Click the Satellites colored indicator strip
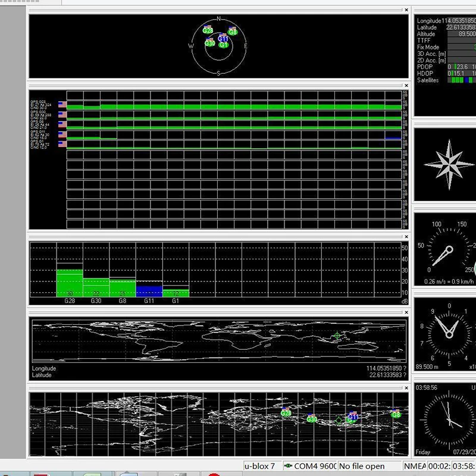The height and width of the screenshot is (476, 476). pos(462,80)
